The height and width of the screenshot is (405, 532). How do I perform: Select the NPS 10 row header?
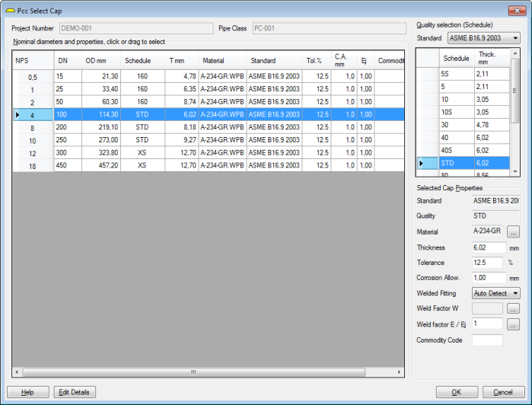pyautogui.click(x=33, y=140)
